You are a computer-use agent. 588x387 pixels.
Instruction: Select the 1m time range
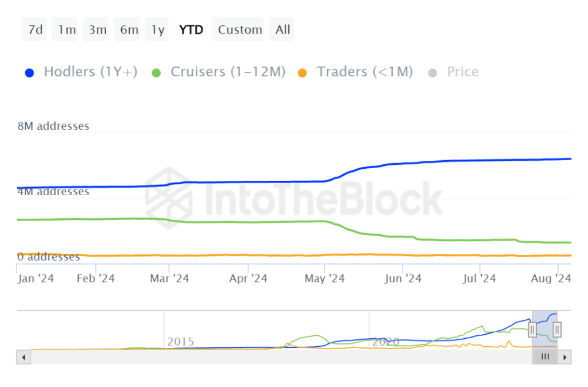tap(67, 30)
